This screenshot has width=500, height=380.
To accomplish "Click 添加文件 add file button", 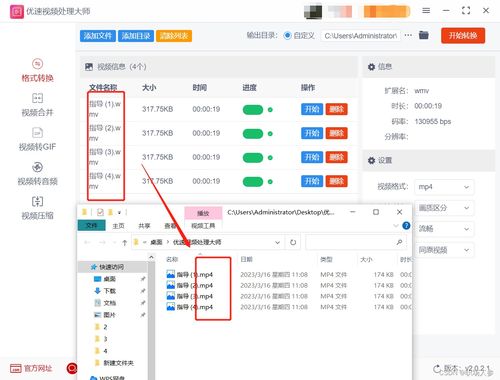I will (x=98, y=36).
